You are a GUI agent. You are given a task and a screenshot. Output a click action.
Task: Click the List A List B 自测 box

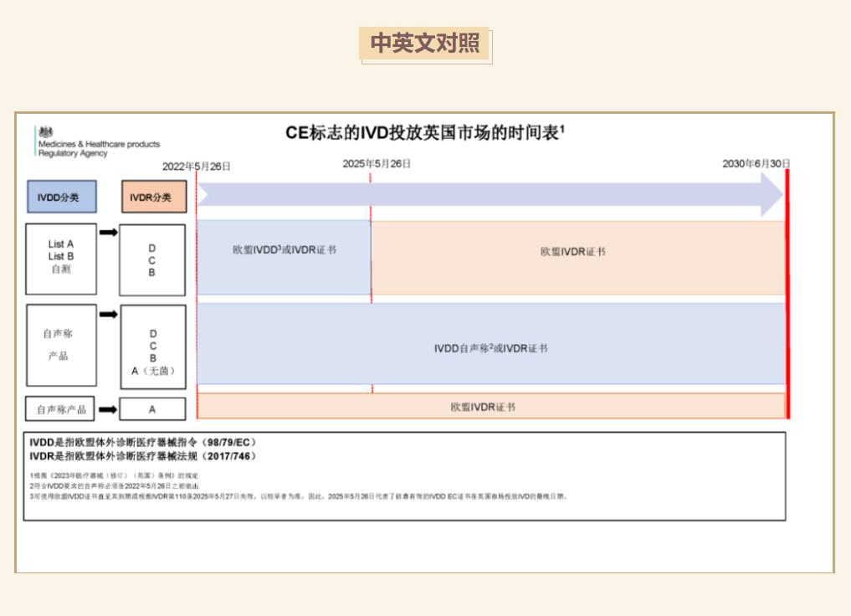click(61, 259)
